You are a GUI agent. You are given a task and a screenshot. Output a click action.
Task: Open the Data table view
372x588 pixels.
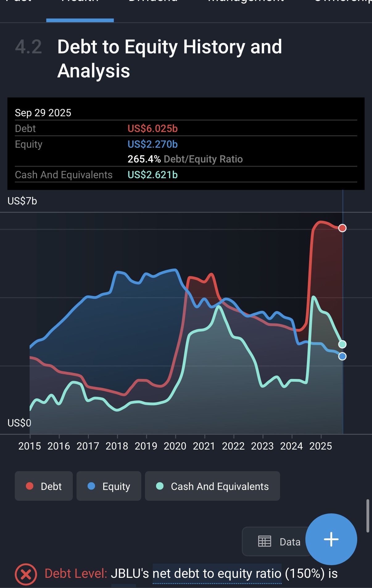point(279,541)
